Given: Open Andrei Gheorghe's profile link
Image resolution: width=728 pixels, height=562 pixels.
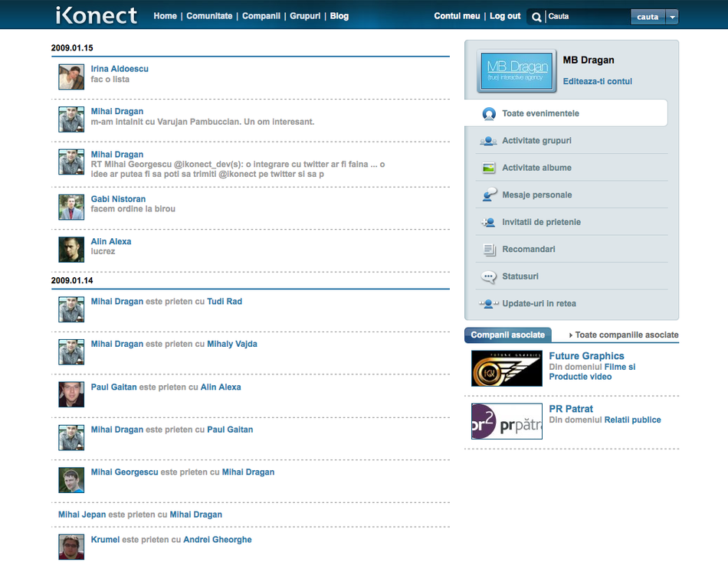Looking at the screenshot, I should pos(218,539).
